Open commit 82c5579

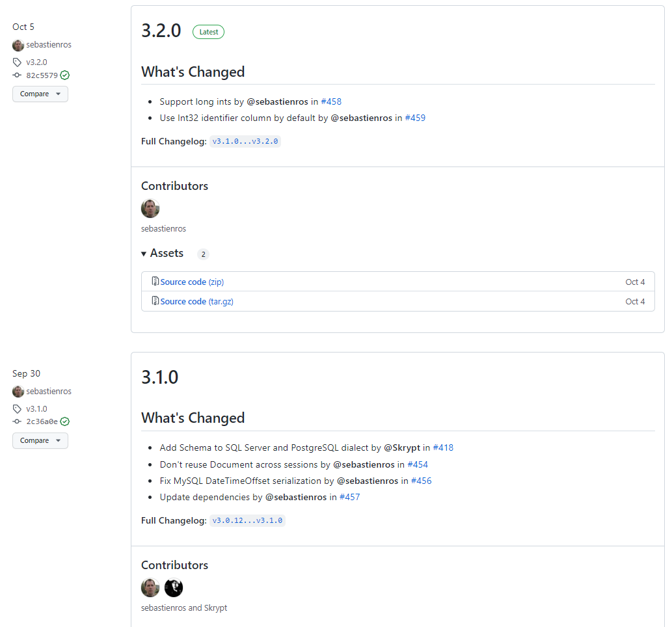[x=42, y=75]
